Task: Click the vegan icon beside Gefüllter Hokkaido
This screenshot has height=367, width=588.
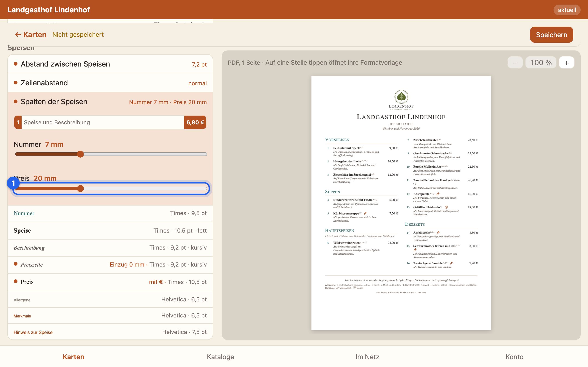Action: tap(446, 207)
